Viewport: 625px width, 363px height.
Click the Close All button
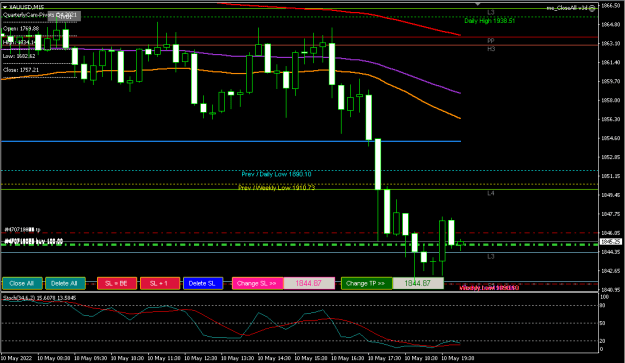pyautogui.click(x=22, y=283)
